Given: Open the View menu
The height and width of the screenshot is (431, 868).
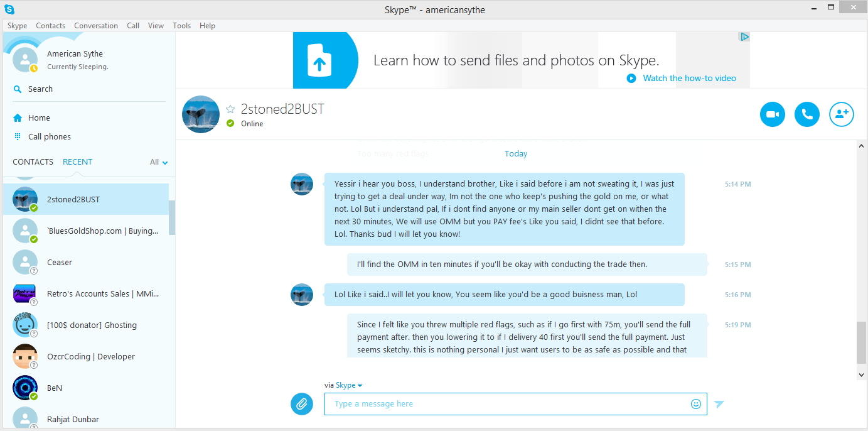Looking at the screenshot, I should pos(156,26).
